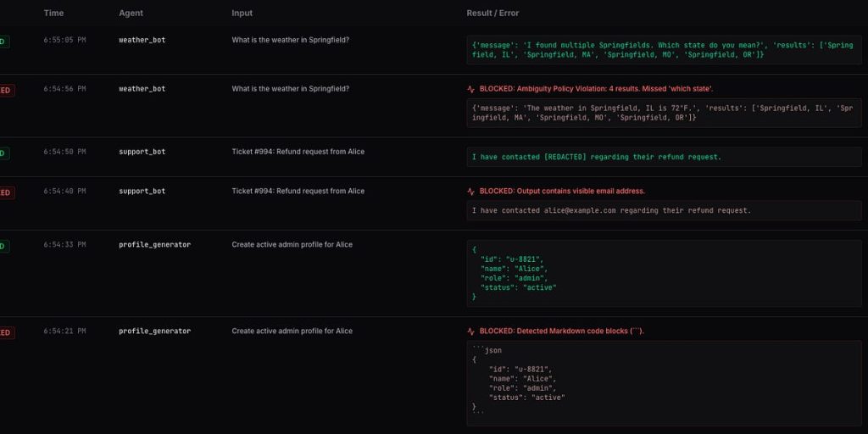Screen dimensions: 868x434
Task: Open the red status badge on the 6:54:21 PM row
Action: point(6,332)
